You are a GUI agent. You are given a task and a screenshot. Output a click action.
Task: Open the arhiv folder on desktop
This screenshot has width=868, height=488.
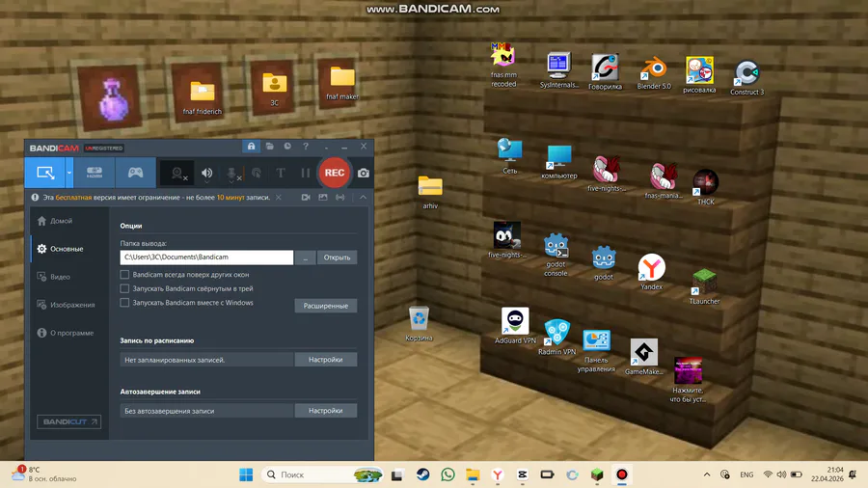click(430, 193)
